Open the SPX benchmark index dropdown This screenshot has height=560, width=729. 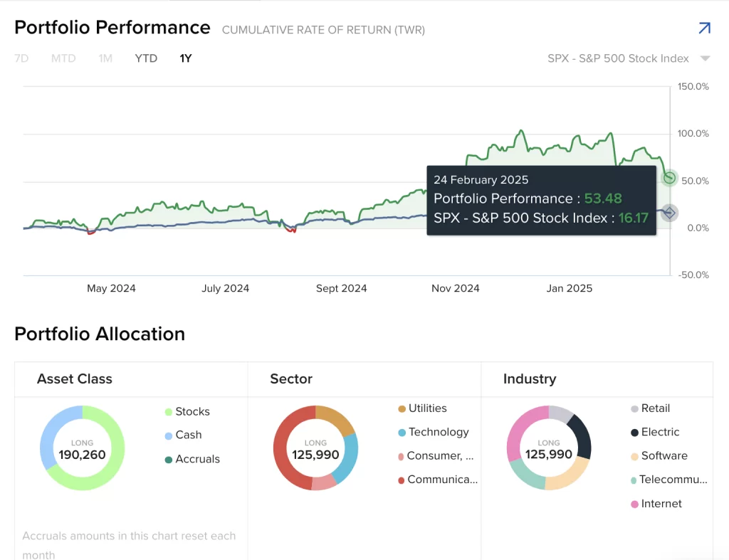point(618,58)
